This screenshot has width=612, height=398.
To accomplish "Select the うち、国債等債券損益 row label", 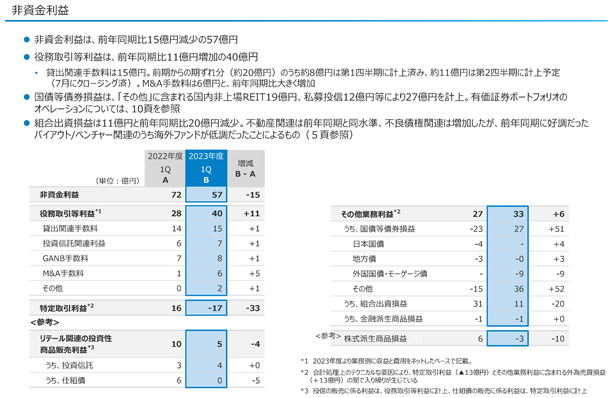I will click(x=379, y=229).
